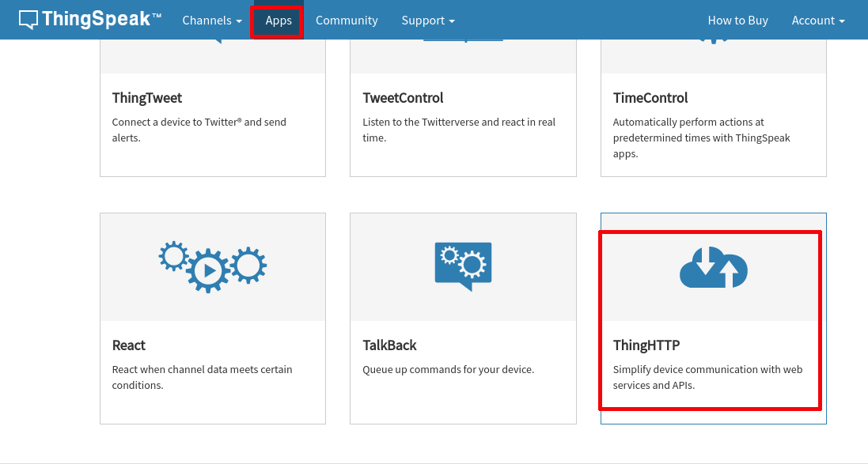Click 'Queue up commands for your device' text
This screenshot has height=464, width=868.
click(x=449, y=369)
